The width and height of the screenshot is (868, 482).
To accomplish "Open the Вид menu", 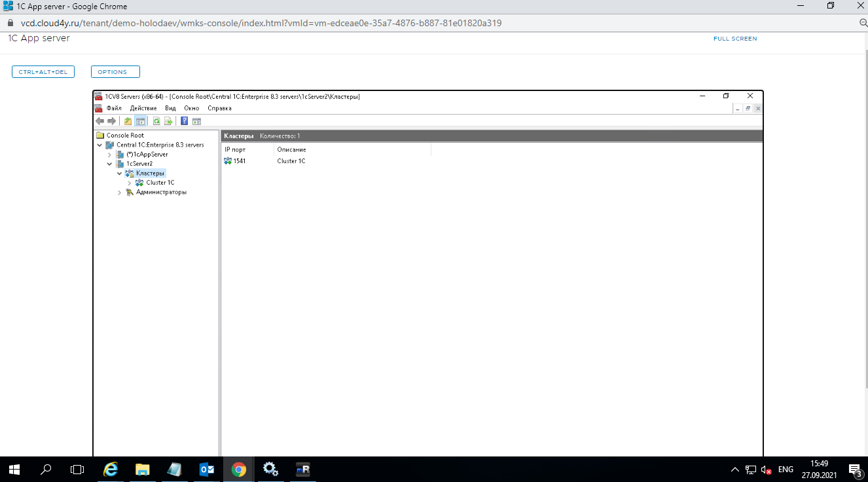I will click(x=170, y=108).
